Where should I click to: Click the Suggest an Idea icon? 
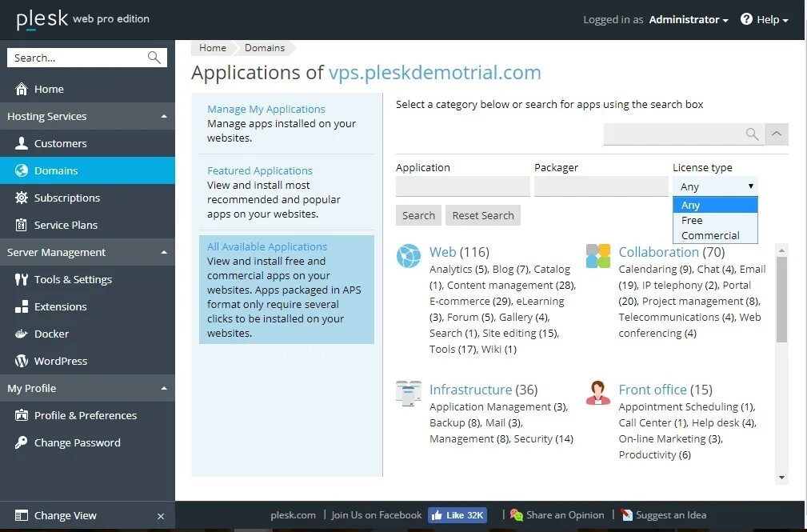[626, 515]
